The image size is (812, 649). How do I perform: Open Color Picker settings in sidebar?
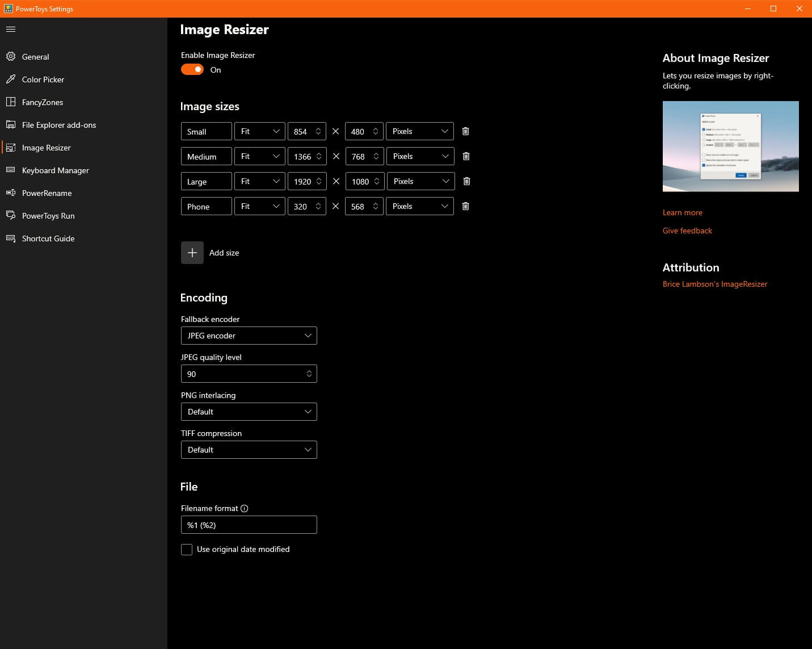pos(43,79)
